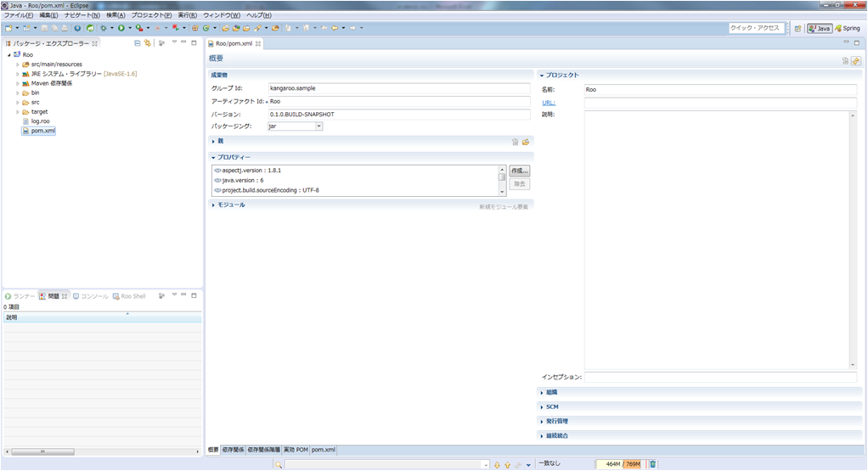Click the project Name field containing Roo
This screenshot has height=471, width=868.
pos(720,90)
